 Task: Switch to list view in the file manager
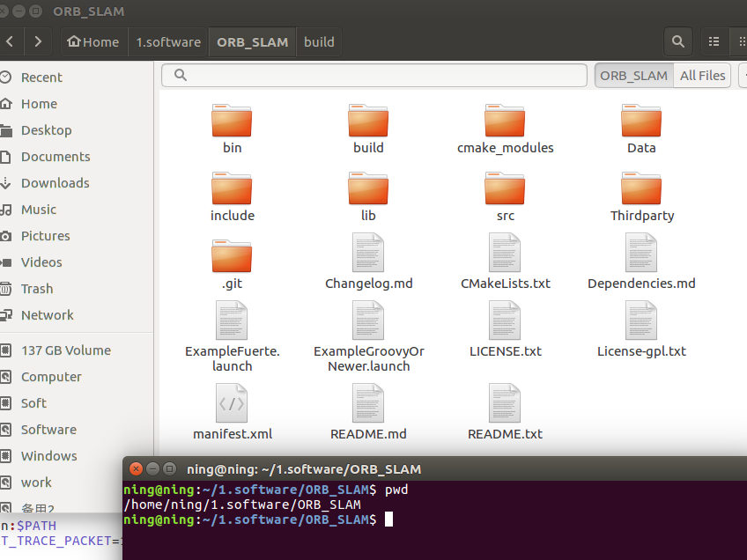(715, 41)
